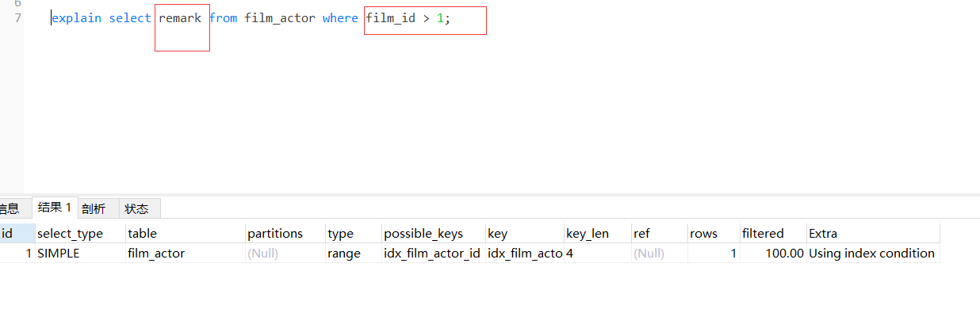Select the Using index condition cell
Image resolution: width=980 pixels, height=309 pixels.
(872, 254)
